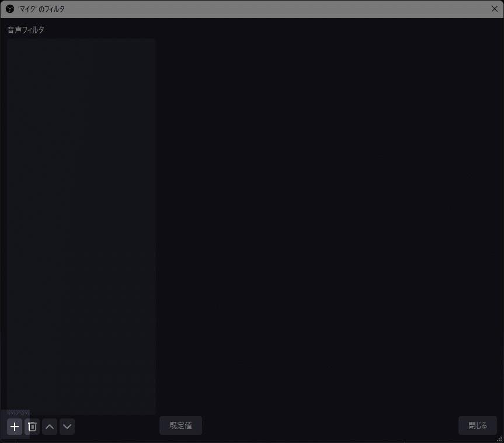This screenshot has width=504, height=443.
Task: Select the upward chevron reorder control
Action: (x=50, y=427)
